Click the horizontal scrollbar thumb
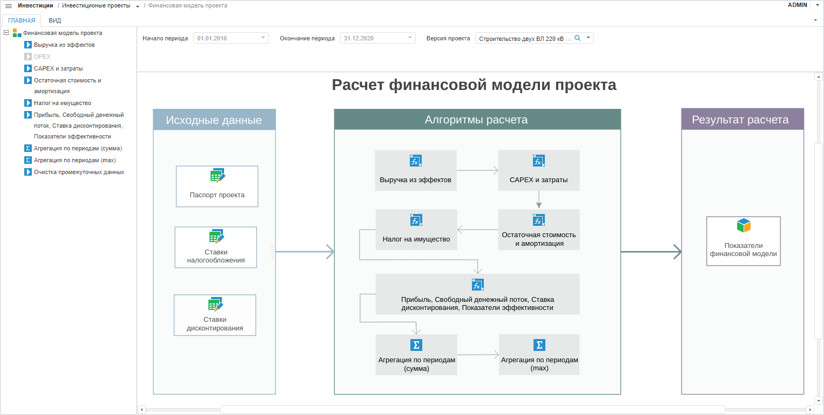Viewport: 824px width, 415px height. tap(472, 409)
